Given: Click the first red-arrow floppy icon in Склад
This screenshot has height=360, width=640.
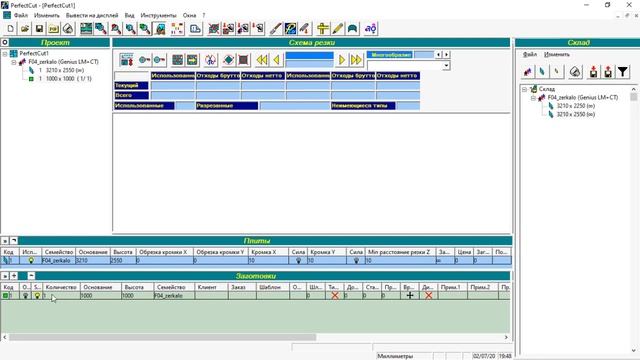Looking at the screenshot, I should (593, 72).
